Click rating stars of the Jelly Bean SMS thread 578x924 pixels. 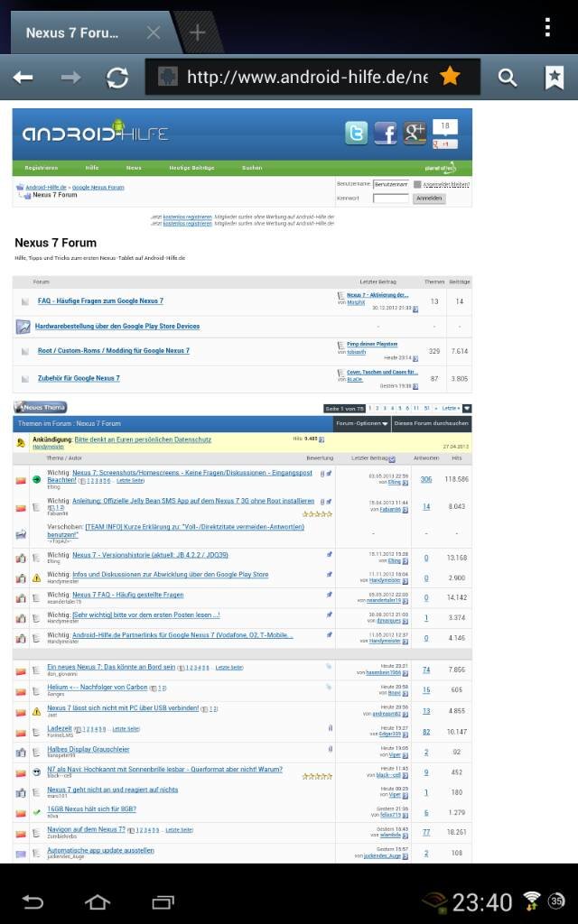317,513
